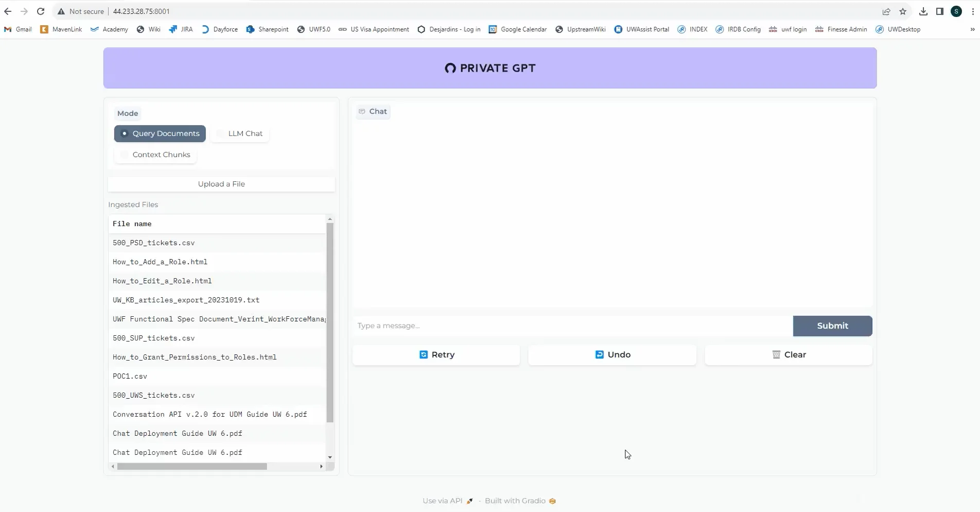Select the POC1.csv file row
Image resolution: width=980 pixels, height=512 pixels.
tap(217, 376)
